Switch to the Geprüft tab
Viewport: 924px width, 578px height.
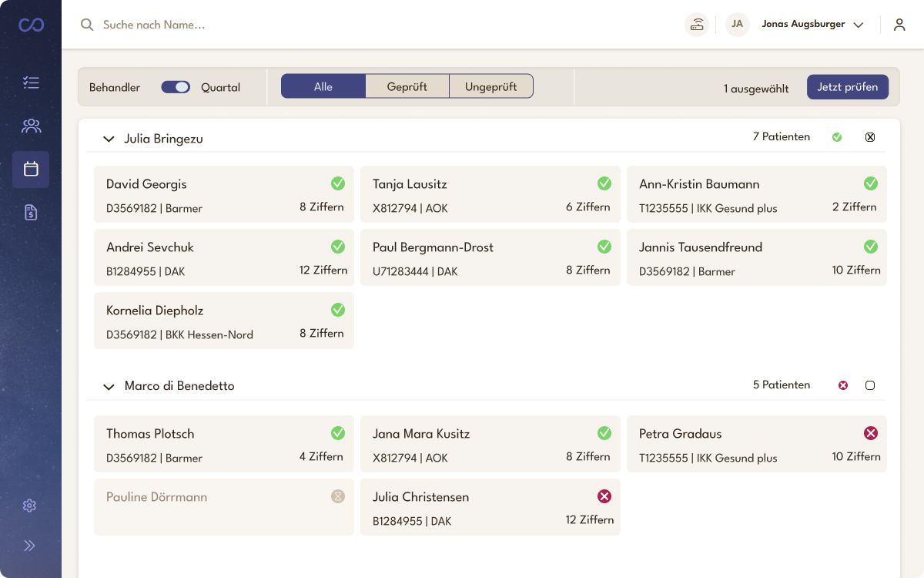coord(407,87)
